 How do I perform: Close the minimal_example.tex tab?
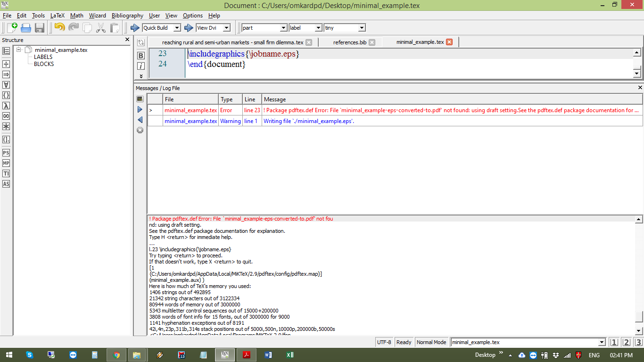(449, 42)
